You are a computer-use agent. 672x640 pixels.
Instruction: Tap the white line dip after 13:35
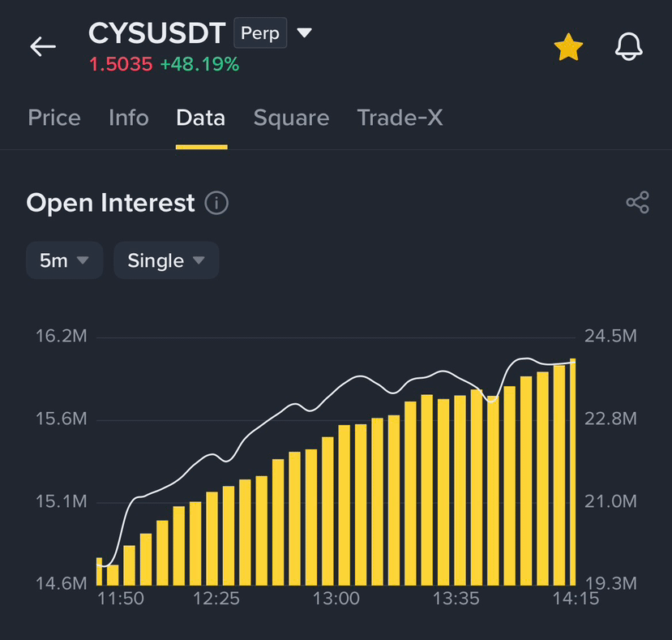(492, 401)
